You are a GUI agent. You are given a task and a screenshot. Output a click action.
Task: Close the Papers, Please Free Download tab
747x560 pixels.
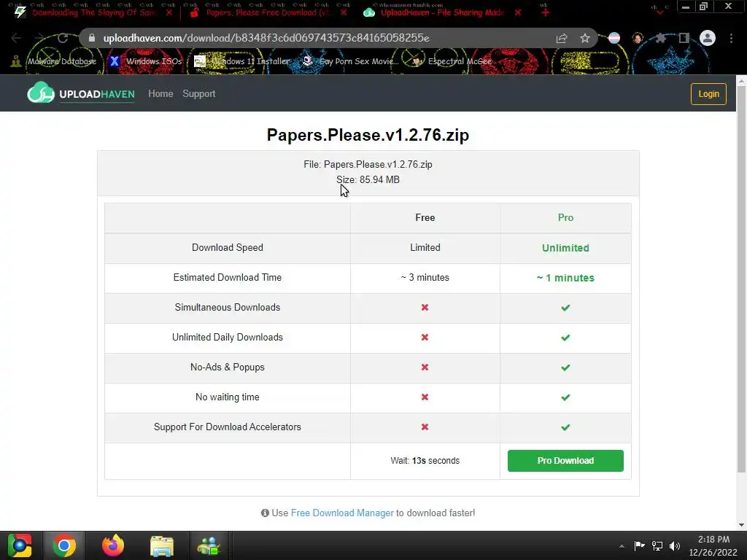[344, 12]
